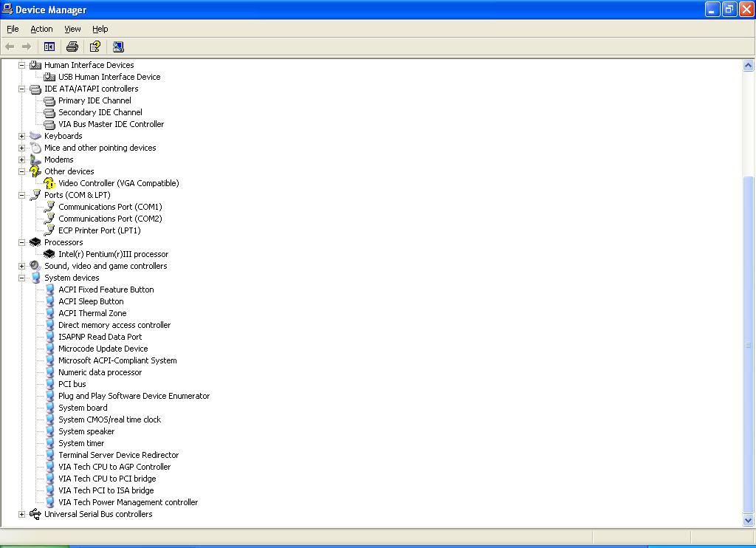Open the Properties toolbar icon
The height and width of the screenshot is (548, 756).
[95, 47]
